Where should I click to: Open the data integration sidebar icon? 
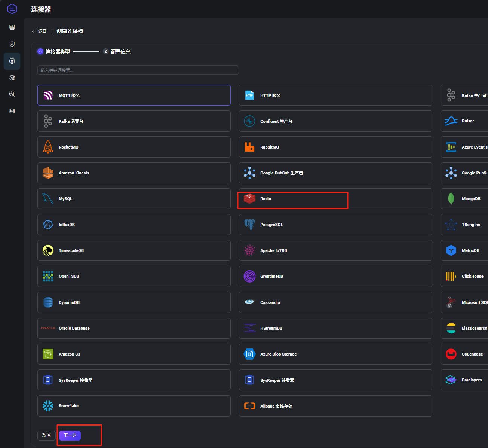coord(12,61)
